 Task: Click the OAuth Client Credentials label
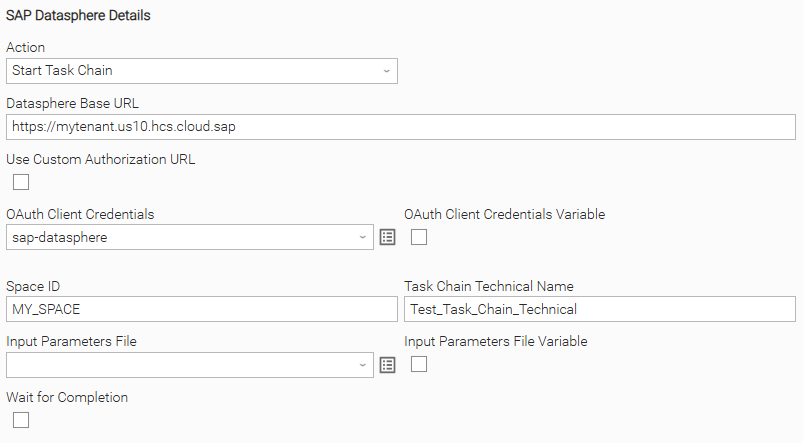(80, 214)
